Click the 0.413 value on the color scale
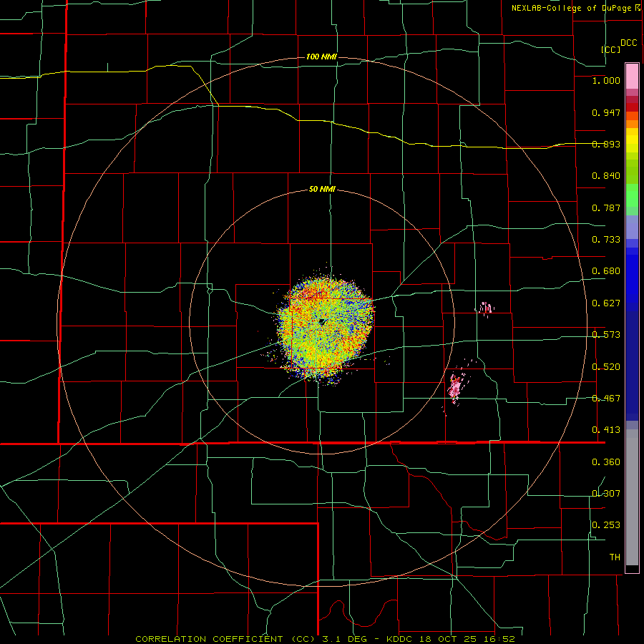The image size is (644, 644). tap(606, 430)
